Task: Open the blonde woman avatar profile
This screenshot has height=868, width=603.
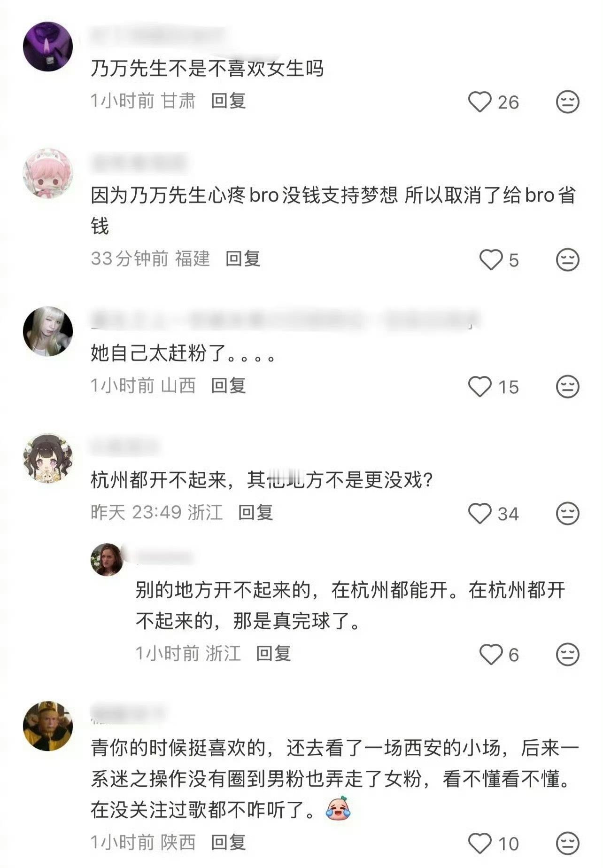Action: [x=48, y=331]
